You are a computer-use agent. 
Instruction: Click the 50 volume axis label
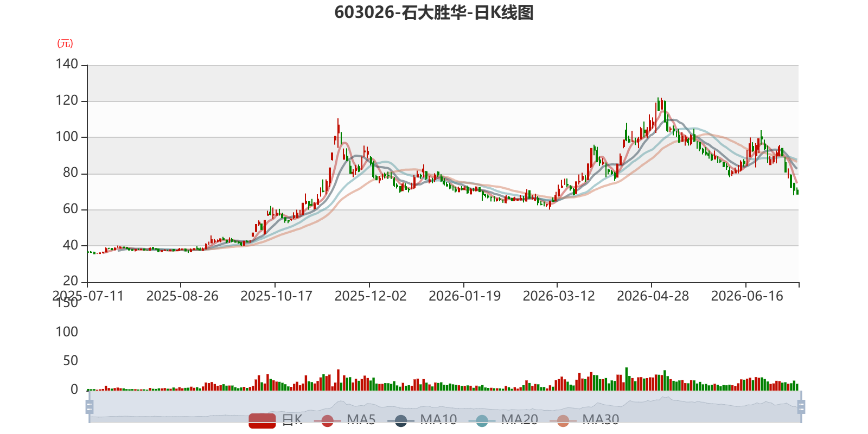click(71, 361)
